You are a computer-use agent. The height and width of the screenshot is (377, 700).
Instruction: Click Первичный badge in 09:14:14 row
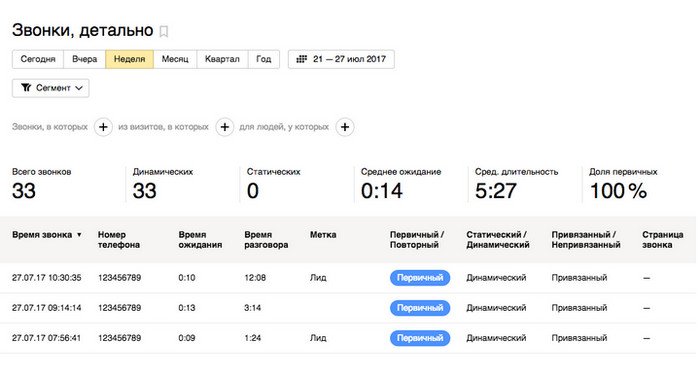click(x=420, y=308)
